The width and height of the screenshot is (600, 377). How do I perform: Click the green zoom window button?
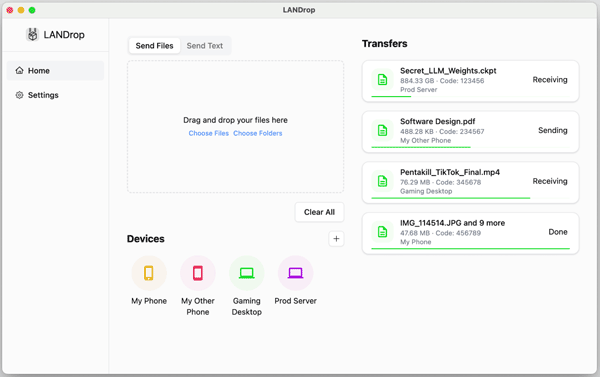click(32, 10)
